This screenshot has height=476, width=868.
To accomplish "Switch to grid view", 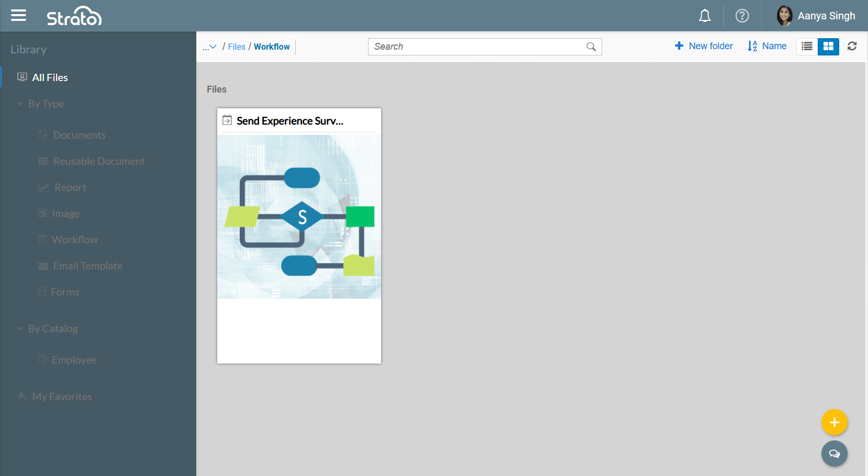I will point(828,46).
